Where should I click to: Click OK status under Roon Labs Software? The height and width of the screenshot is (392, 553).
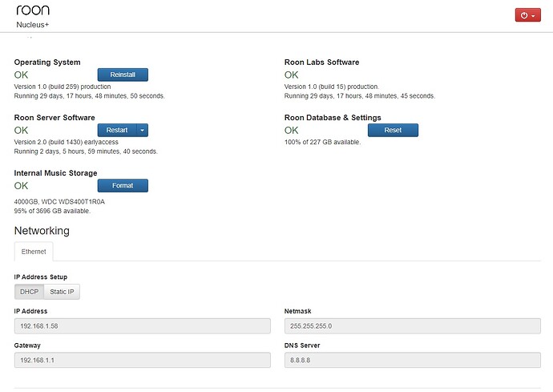291,75
